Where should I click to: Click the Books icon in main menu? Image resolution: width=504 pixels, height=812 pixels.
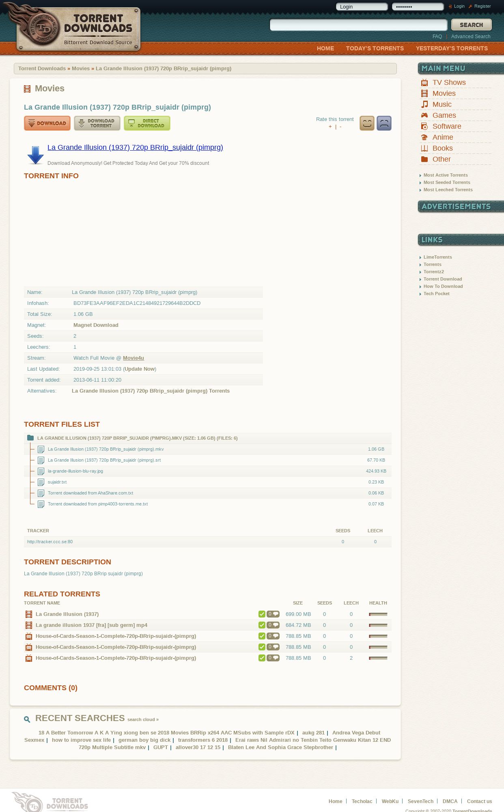(424, 148)
